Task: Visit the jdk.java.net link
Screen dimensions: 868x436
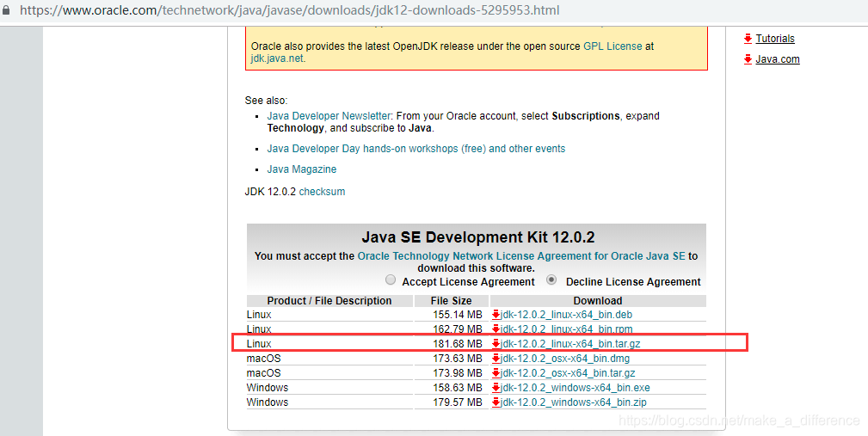Action: (277, 58)
